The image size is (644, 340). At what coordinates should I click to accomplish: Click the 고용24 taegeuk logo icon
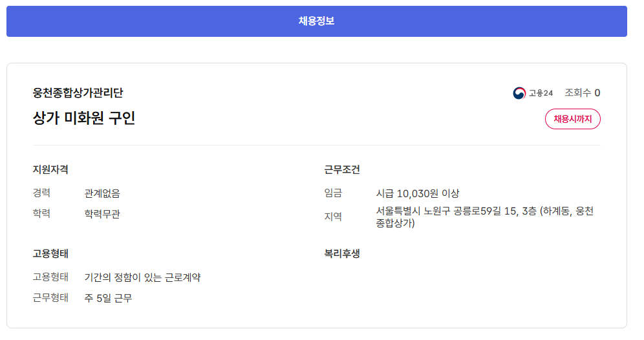(x=519, y=93)
